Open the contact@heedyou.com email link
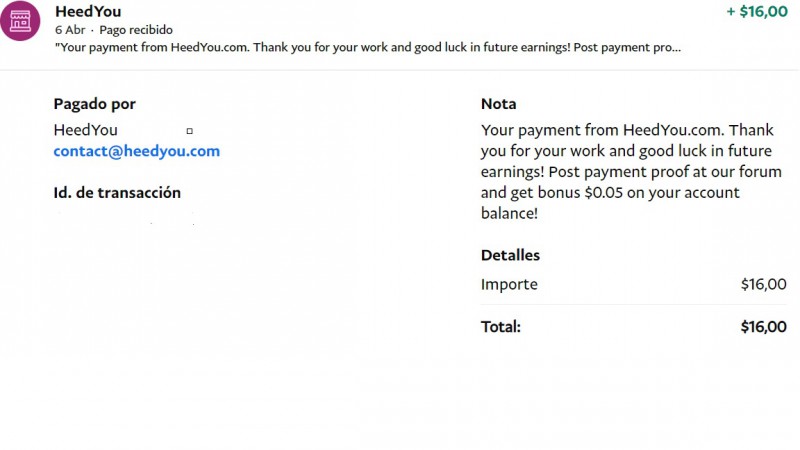 tap(136, 151)
